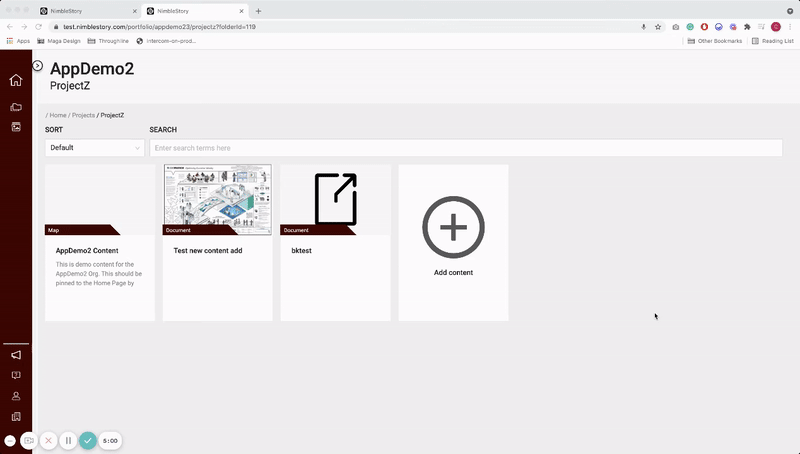Open the image gallery sidebar icon
This screenshot has width=800, height=454.
pyautogui.click(x=15, y=127)
